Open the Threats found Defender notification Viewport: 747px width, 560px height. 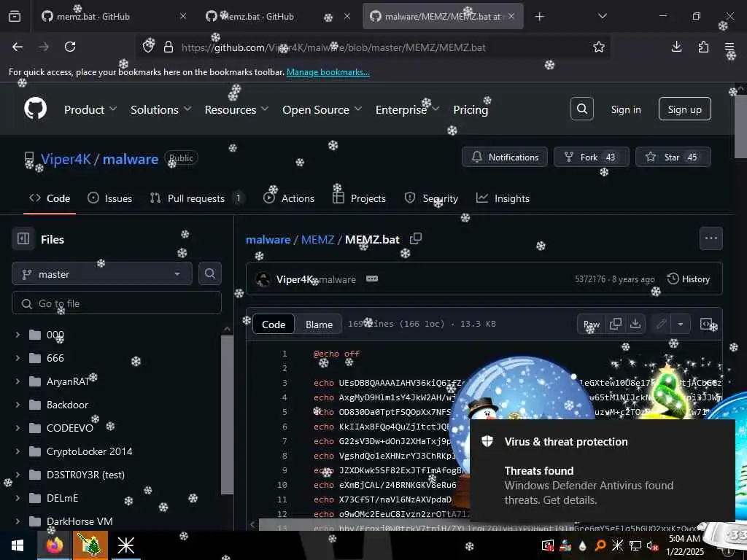coord(603,470)
